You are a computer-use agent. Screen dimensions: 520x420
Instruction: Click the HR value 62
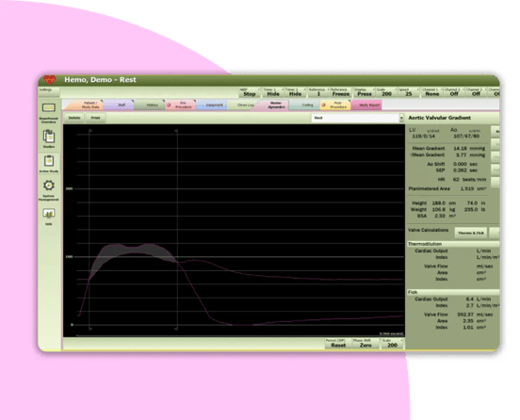coord(456,179)
